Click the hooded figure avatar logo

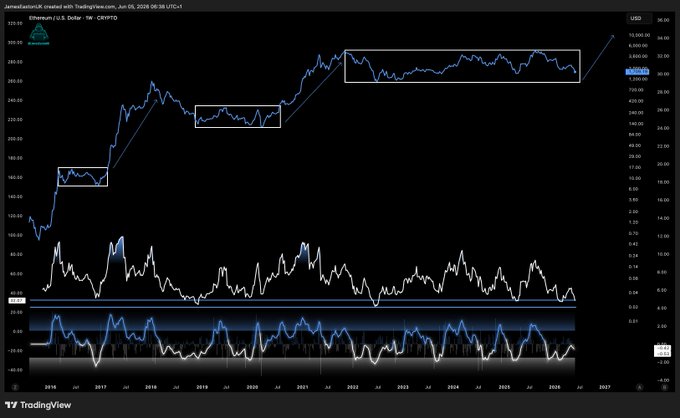click(39, 34)
